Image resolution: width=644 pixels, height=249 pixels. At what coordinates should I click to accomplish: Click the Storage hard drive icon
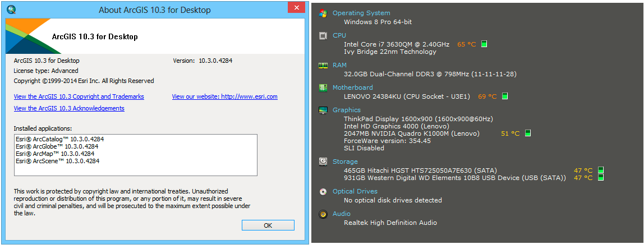click(323, 162)
